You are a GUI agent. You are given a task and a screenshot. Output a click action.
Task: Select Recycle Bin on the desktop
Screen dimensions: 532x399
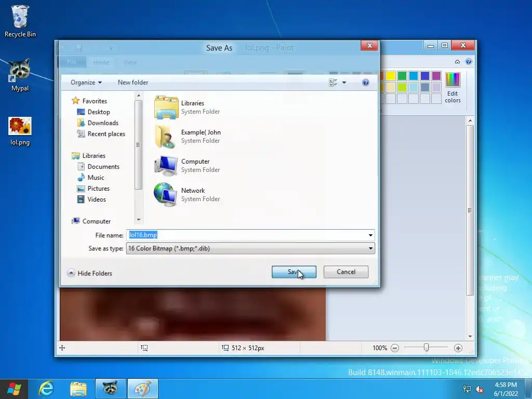pyautogui.click(x=20, y=21)
